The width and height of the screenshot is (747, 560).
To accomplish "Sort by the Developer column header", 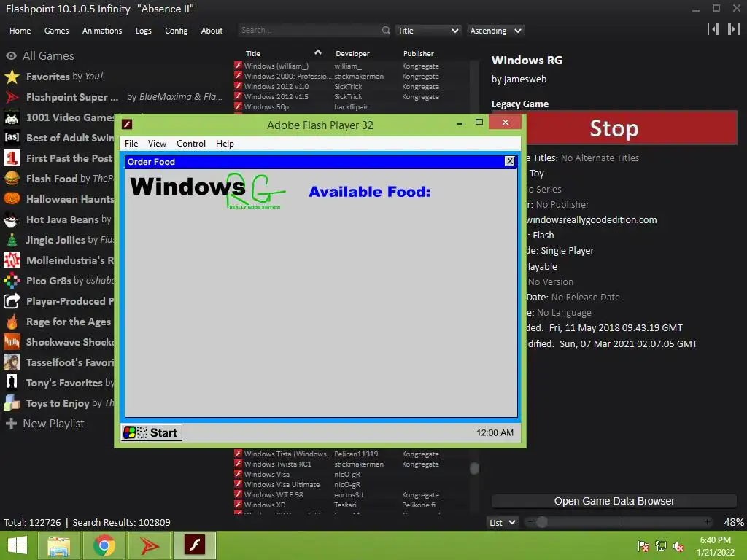I will (352, 54).
